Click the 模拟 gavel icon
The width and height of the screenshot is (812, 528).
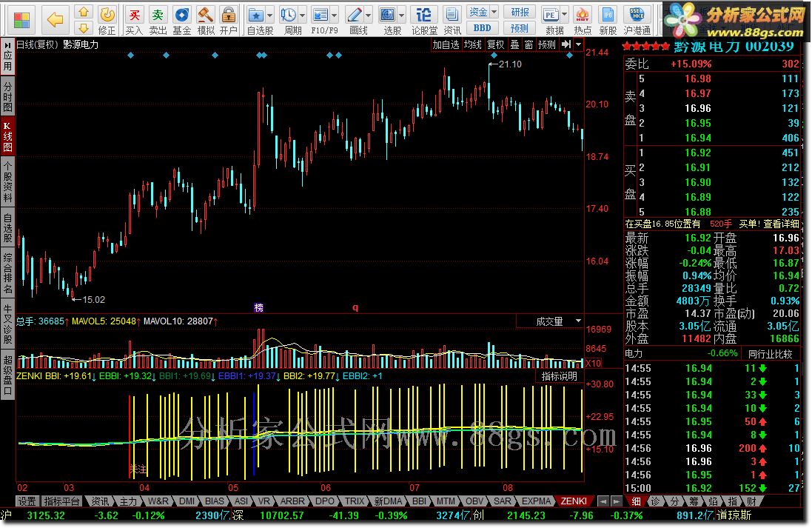206,15
